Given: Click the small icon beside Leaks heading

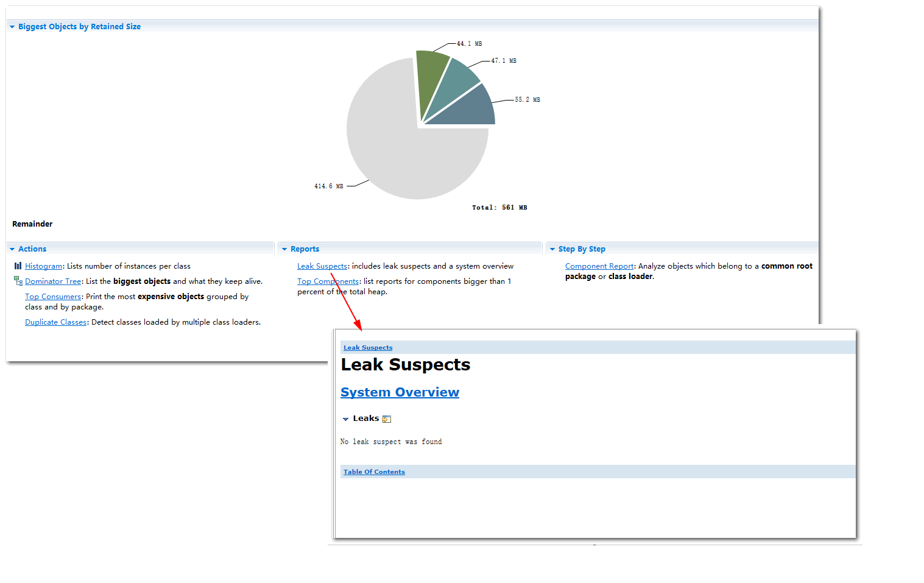Looking at the screenshot, I should tap(386, 419).
